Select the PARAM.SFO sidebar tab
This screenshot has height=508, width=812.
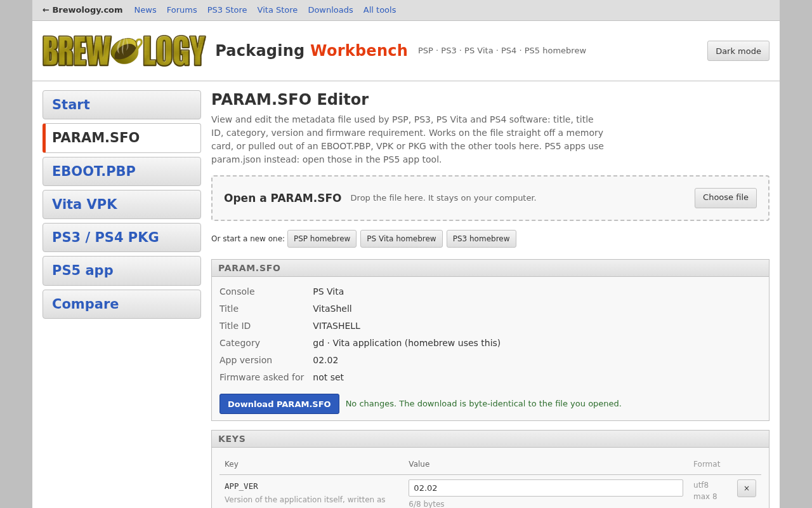tap(122, 138)
